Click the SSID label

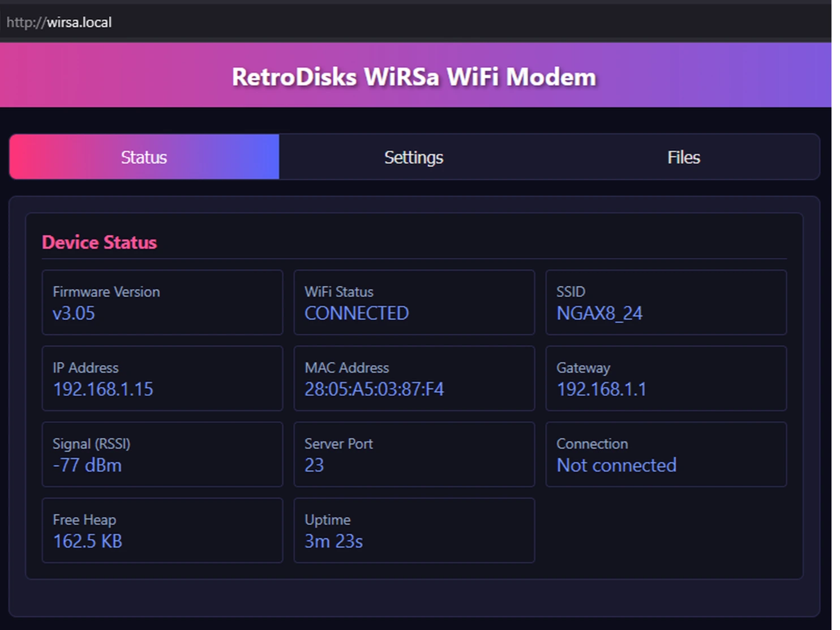(571, 292)
